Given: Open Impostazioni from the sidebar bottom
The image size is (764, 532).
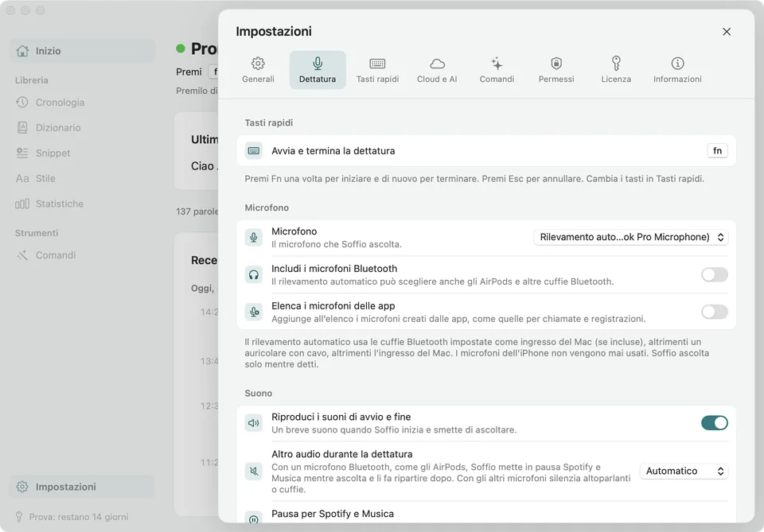Looking at the screenshot, I should pyautogui.click(x=82, y=487).
